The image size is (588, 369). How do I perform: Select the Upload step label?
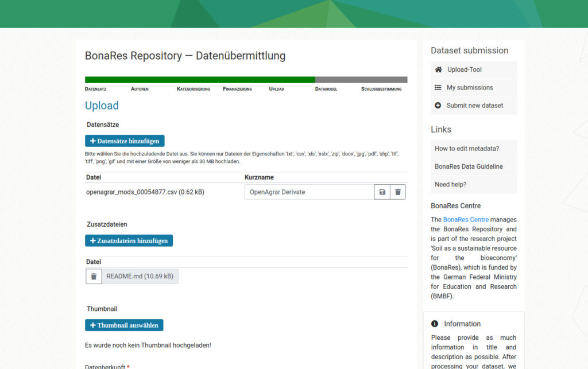276,89
